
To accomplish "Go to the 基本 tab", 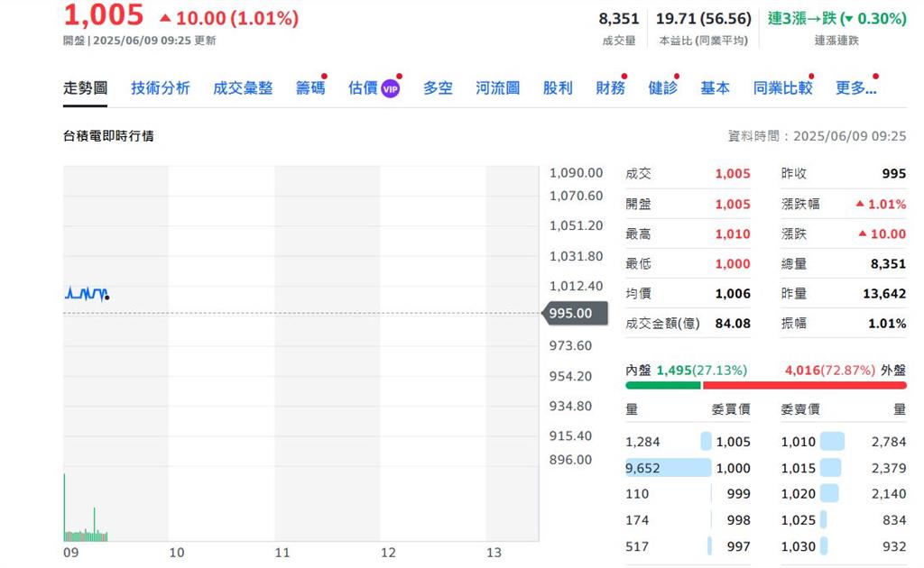I will (716, 88).
